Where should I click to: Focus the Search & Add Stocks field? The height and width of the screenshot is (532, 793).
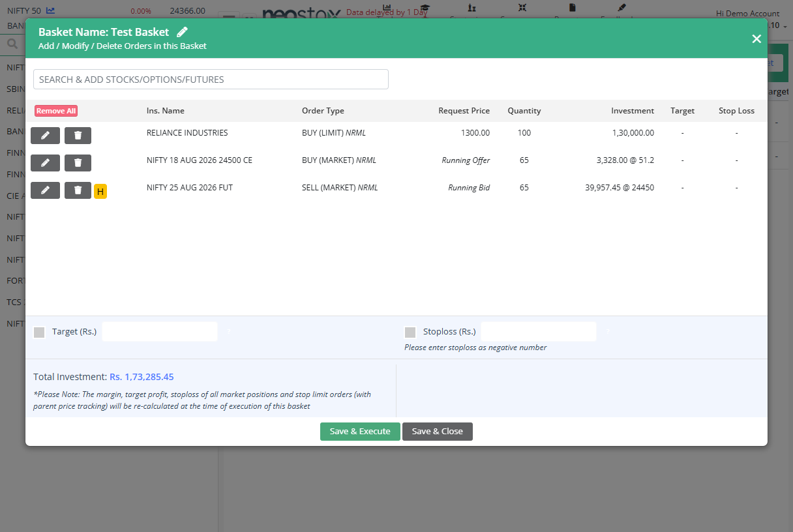211,80
